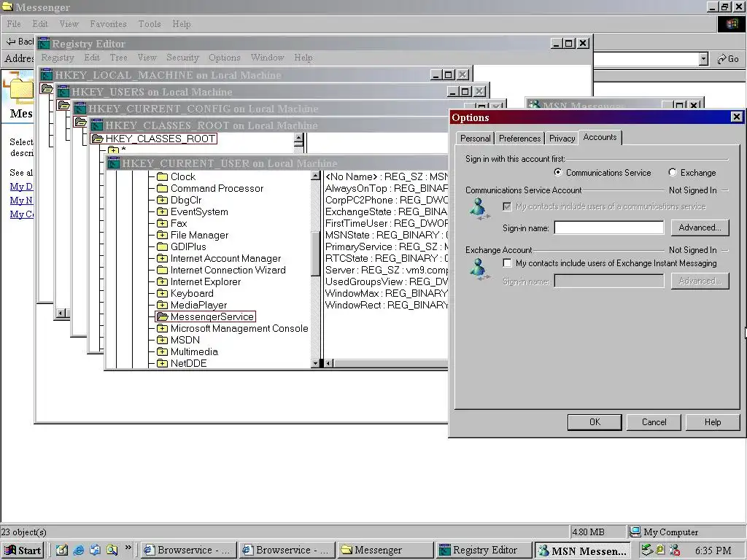Viewport: 747px width, 560px height.
Task: Click the registry tree vertical scrollbar thumb
Action: tap(315, 253)
